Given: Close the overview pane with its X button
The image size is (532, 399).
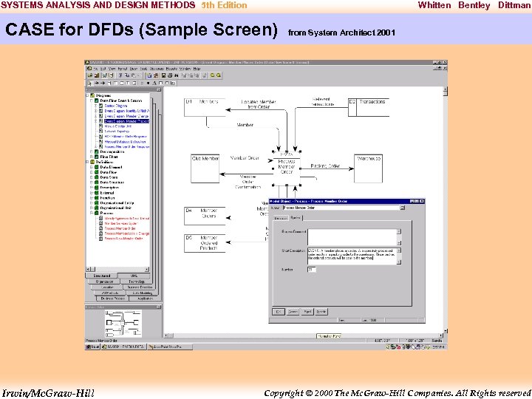Looking at the screenshot, I should click(158, 307).
